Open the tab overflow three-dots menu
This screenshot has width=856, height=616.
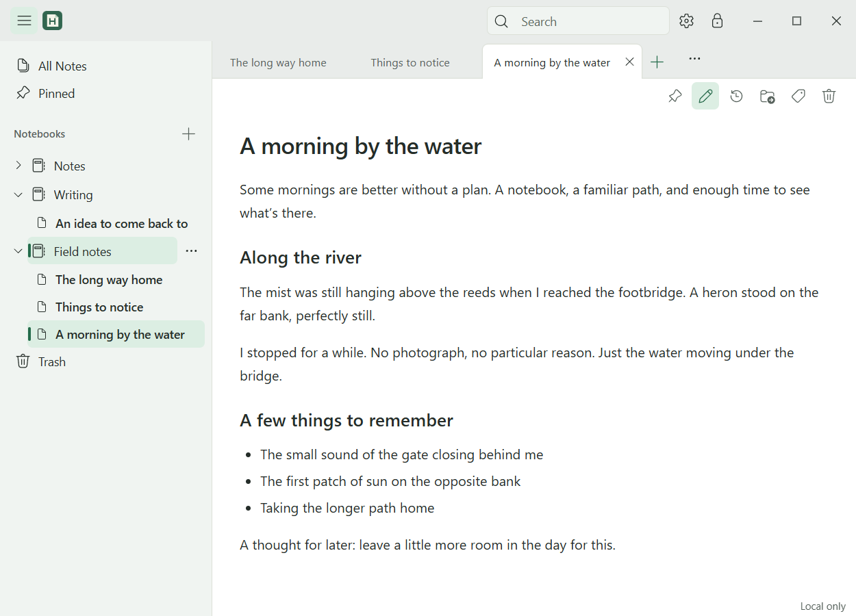694,59
